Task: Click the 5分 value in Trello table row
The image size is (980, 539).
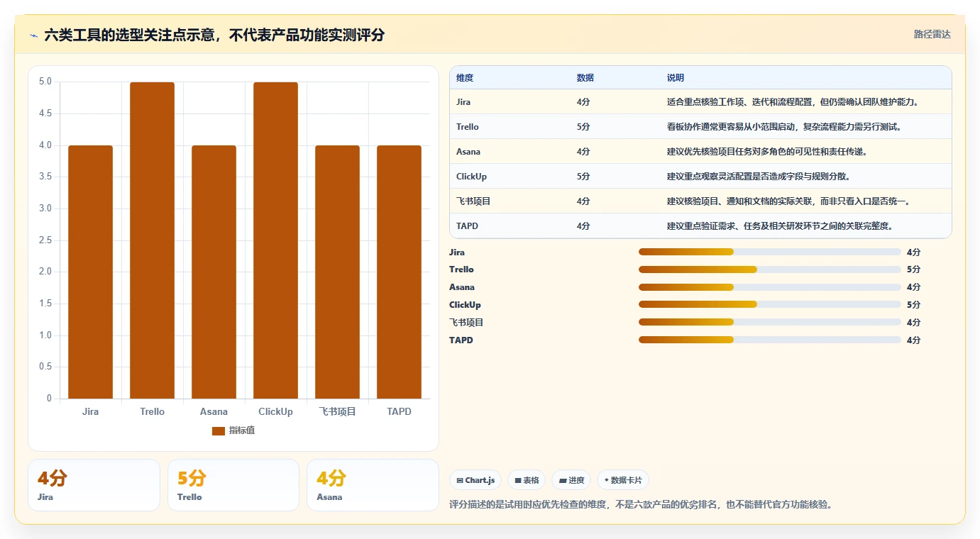Action: pyautogui.click(x=583, y=127)
